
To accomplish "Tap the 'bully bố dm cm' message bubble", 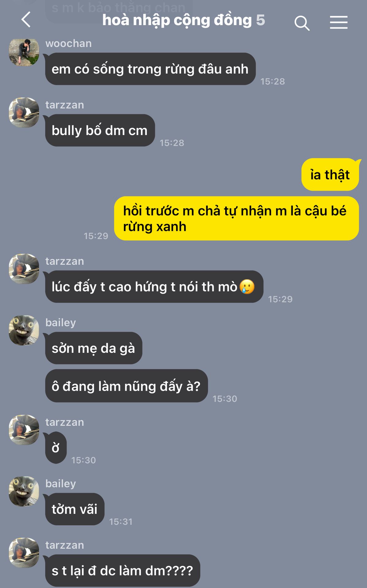I will (100, 130).
